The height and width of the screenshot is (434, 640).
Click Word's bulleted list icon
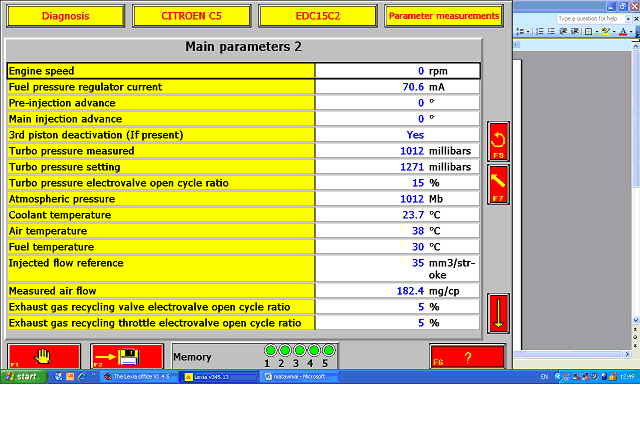tap(551, 31)
